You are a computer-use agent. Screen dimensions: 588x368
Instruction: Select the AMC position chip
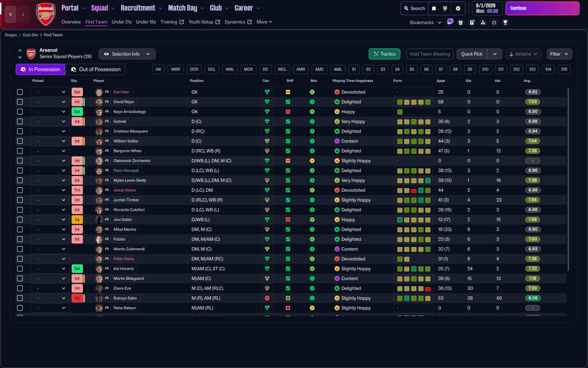(319, 69)
